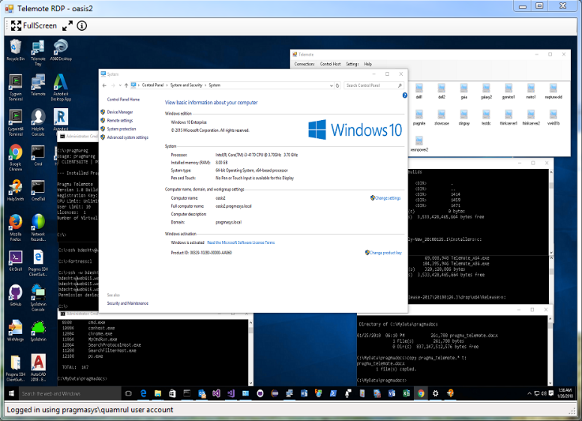Select the thinkserver1 host icon in Telemote
Image resolution: width=582 pixels, height=421 pixels.
point(509,118)
